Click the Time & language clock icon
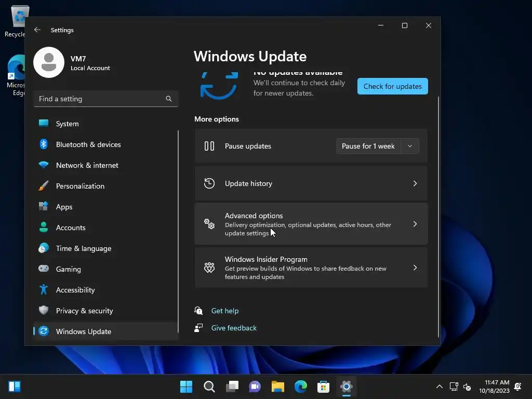Viewport: 532px width, 399px height. tap(44, 248)
